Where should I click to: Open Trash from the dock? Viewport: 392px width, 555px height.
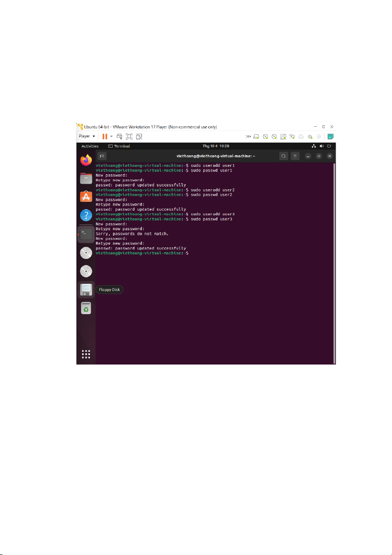click(x=86, y=308)
